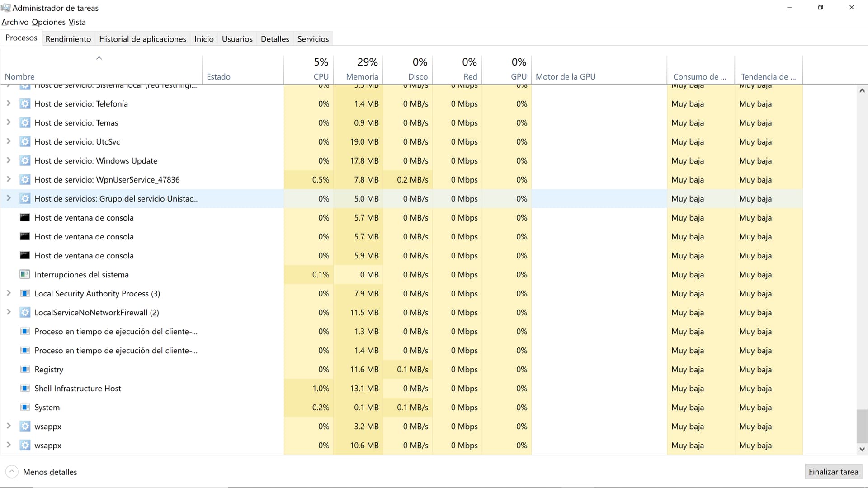Open the Archivo menu
This screenshot has width=868, height=488.
[15, 22]
